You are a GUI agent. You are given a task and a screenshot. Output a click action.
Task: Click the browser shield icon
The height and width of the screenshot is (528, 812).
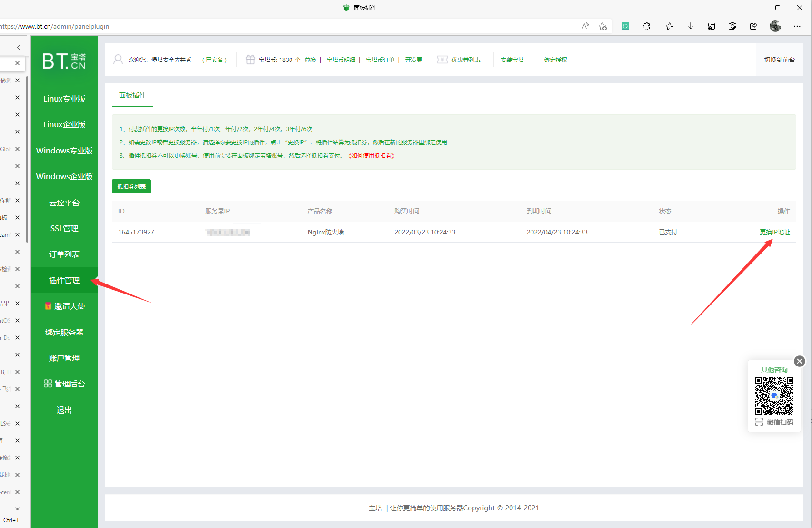click(x=732, y=26)
